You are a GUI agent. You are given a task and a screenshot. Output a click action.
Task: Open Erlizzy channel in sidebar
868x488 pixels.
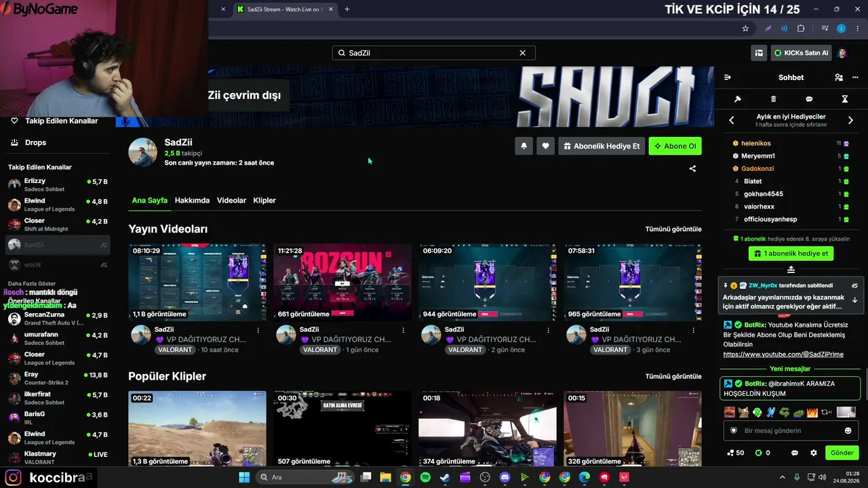pyautogui.click(x=57, y=184)
